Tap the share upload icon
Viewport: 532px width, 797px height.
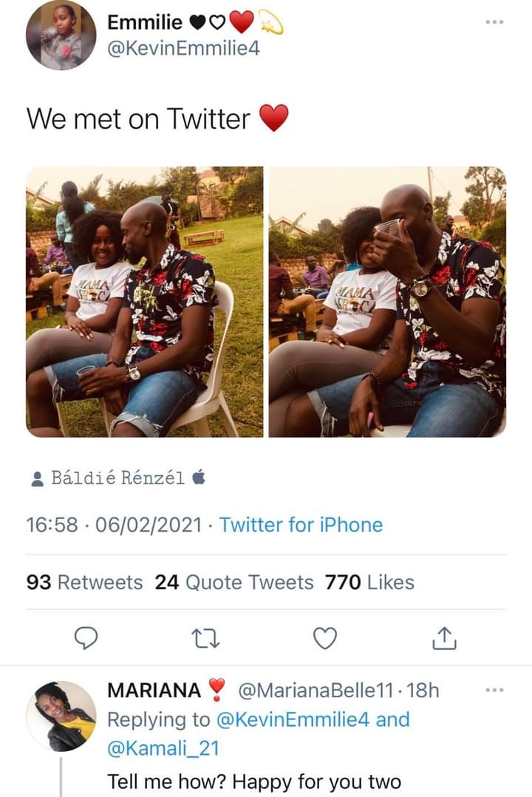[x=443, y=637]
